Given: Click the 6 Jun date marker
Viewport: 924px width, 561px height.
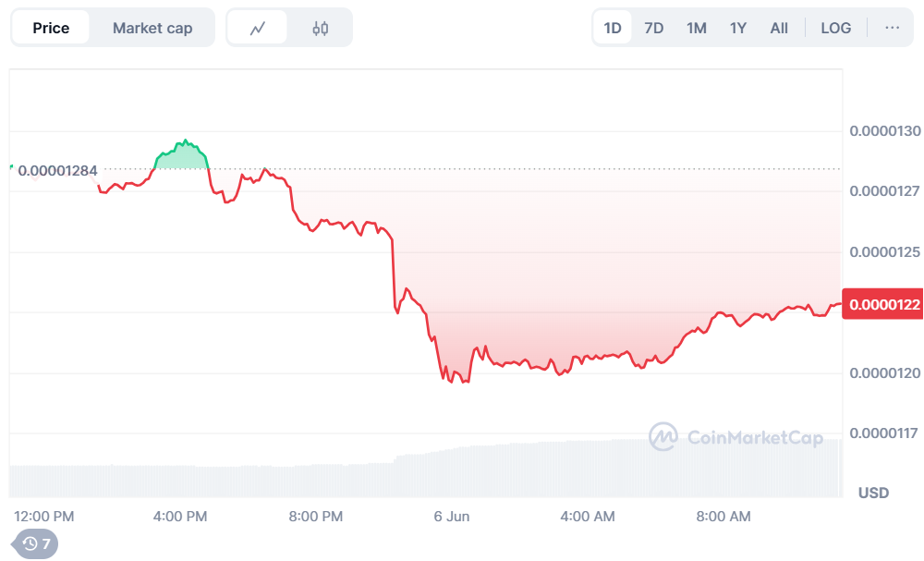Looking at the screenshot, I should [x=452, y=516].
